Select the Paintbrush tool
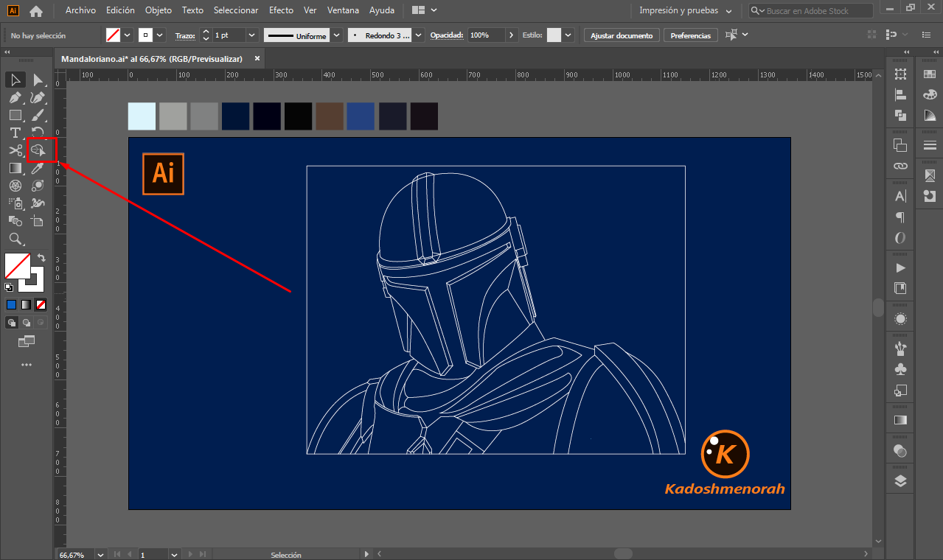The height and width of the screenshot is (560, 943). 38,115
